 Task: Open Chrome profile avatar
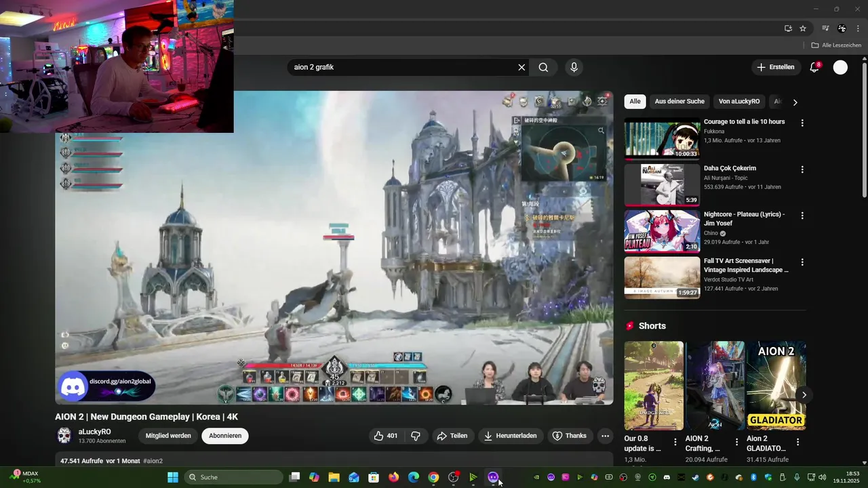pos(842,28)
